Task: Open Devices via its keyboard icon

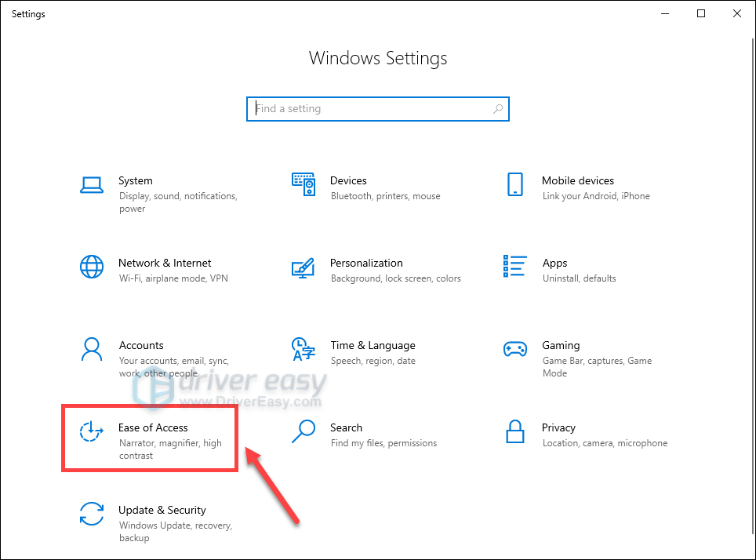Action: (303, 185)
